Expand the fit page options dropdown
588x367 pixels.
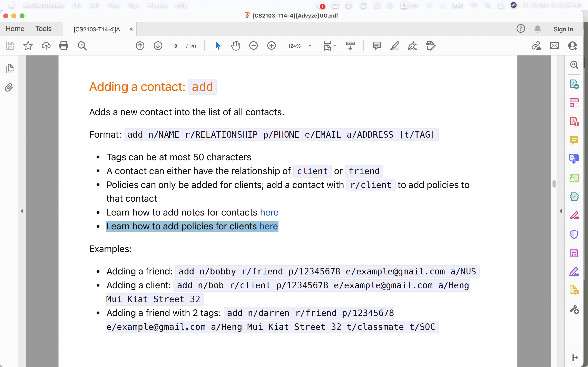coord(335,46)
